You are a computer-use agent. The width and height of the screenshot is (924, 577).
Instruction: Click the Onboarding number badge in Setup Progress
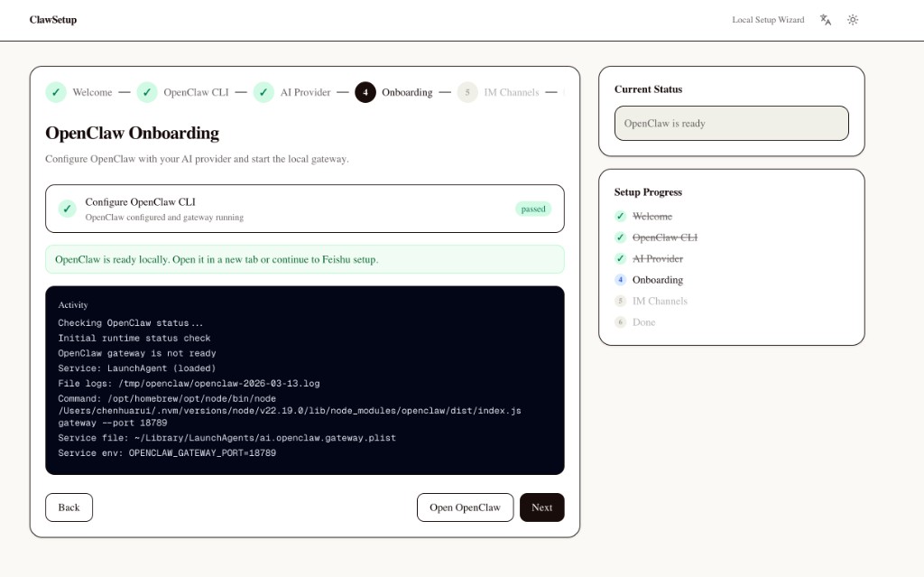[x=620, y=280]
